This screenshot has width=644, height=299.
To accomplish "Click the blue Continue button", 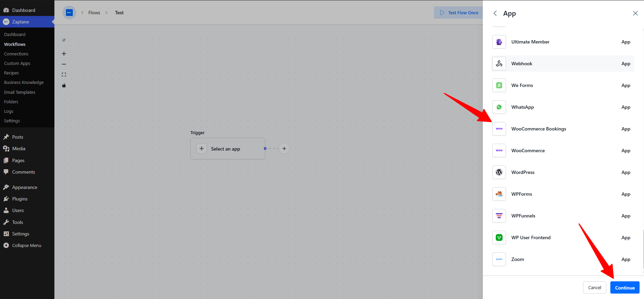I will (625, 287).
